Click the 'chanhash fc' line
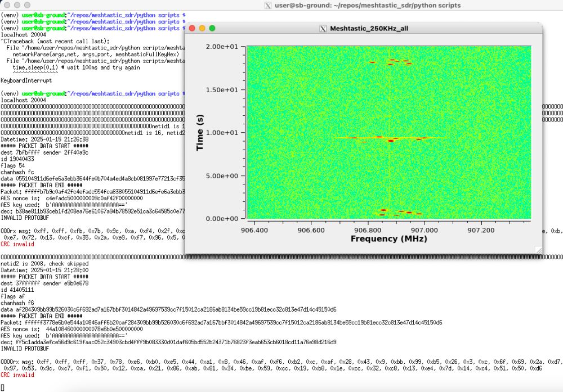This screenshot has width=563, height=392. [x=17, y=172]
